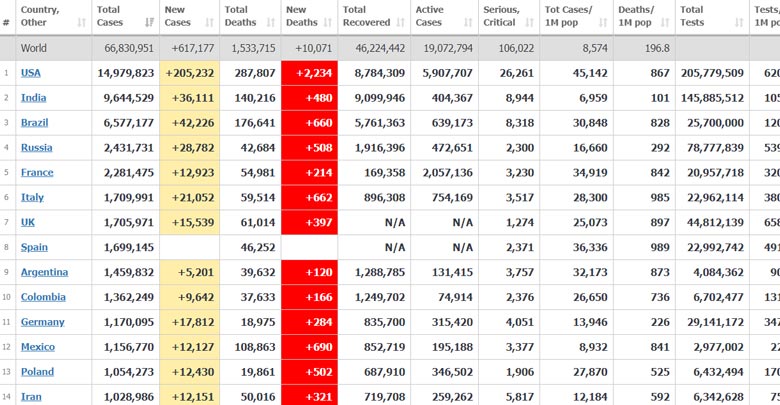Select the Argentina country link

pyautogui.click(x=44, y=272)
